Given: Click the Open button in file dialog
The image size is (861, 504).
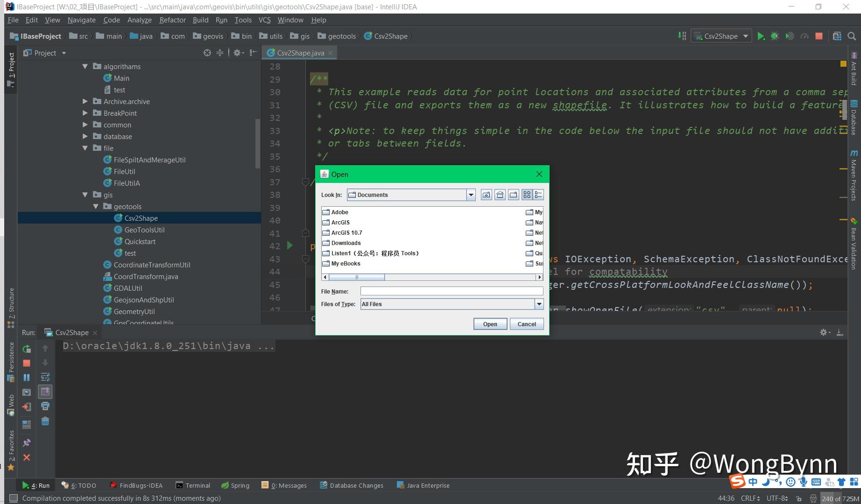Looking at the screenshot, I should (x=490, y=324).
